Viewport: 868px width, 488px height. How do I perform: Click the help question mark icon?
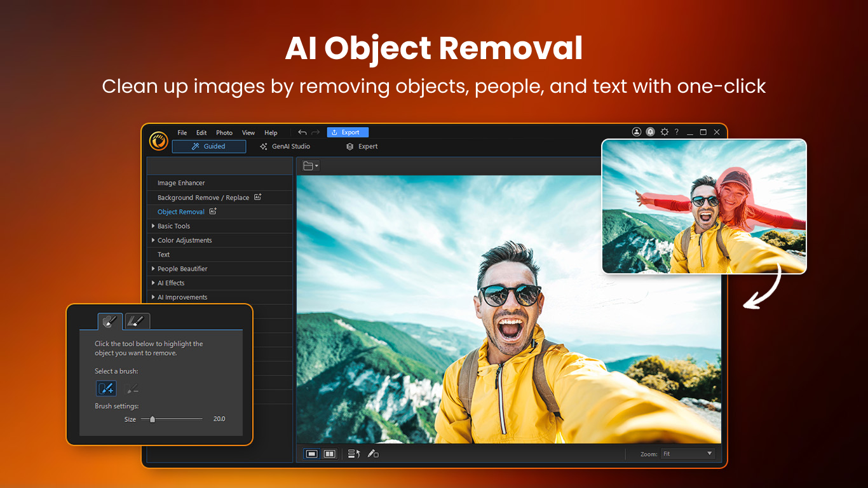pyautogui.click(x=676, y=132)
